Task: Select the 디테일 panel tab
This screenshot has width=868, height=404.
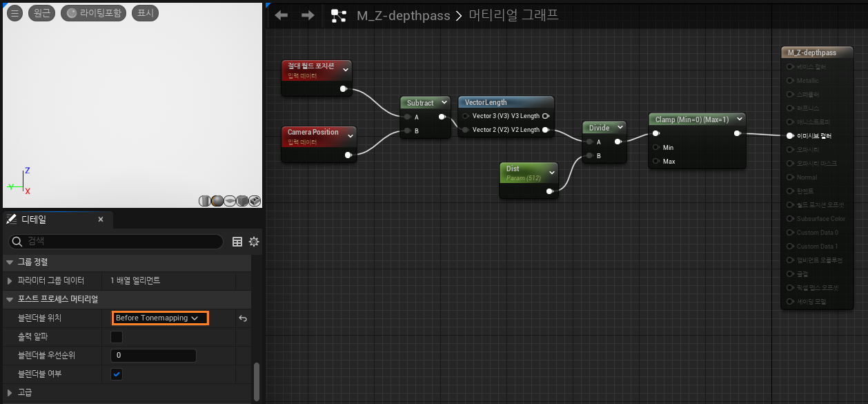Action: pos(33,220)
